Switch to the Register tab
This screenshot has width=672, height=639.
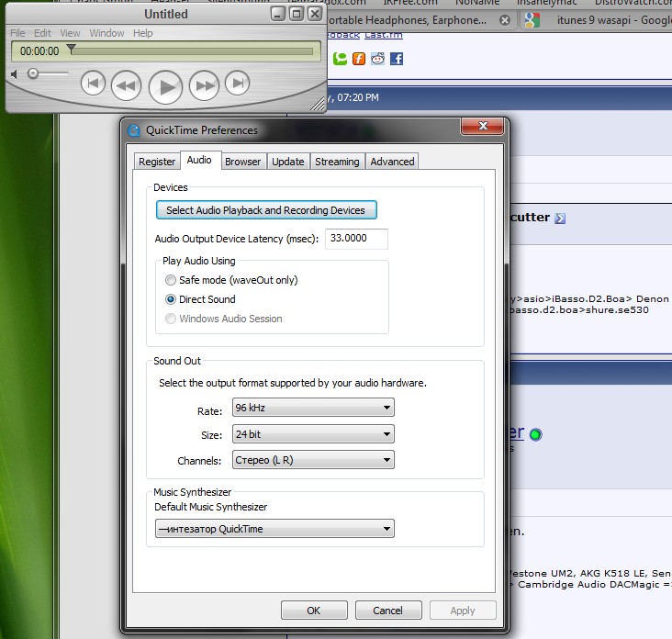(157, 162)
